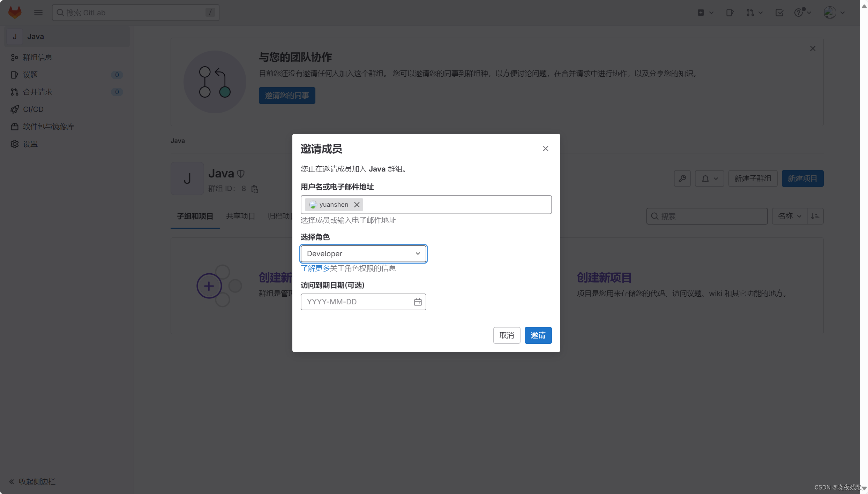Open the help question mark menu
The width and height of the screenshot is (868, 494).
tap(802, 13)
